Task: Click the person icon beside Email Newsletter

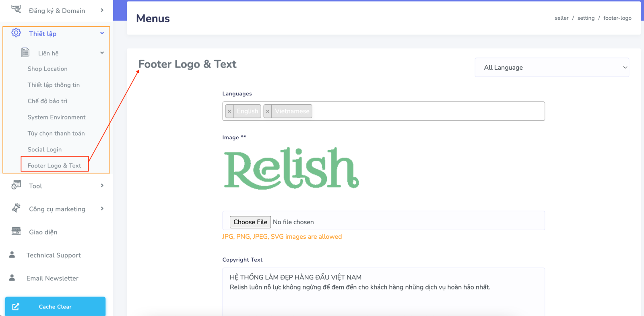Action: click(x=12, y=278)
